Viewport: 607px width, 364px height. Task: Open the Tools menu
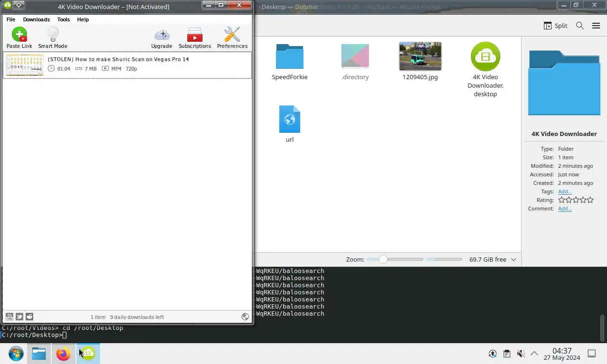point(64,19)
